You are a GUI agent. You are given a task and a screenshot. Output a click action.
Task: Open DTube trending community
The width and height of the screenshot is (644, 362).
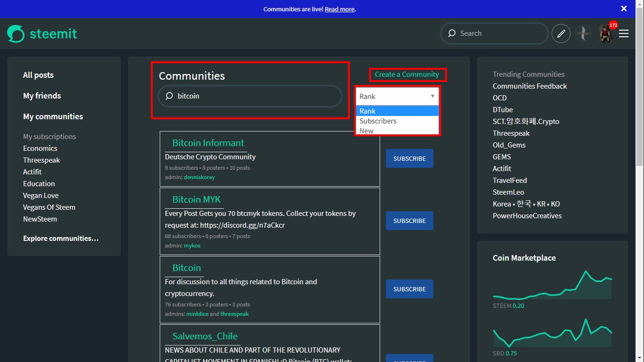[x=503, y=109]
